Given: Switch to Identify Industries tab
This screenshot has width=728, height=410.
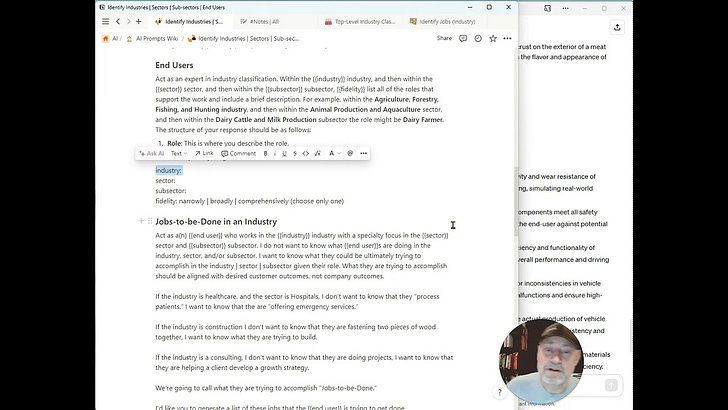Looking at the screenshot, I should coord(189,21).
